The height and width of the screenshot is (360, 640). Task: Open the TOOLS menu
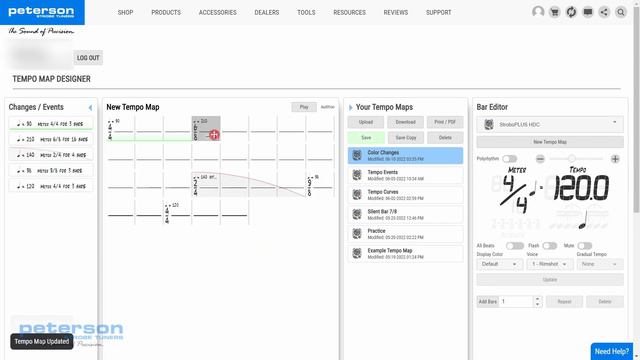tap(306, 13)
